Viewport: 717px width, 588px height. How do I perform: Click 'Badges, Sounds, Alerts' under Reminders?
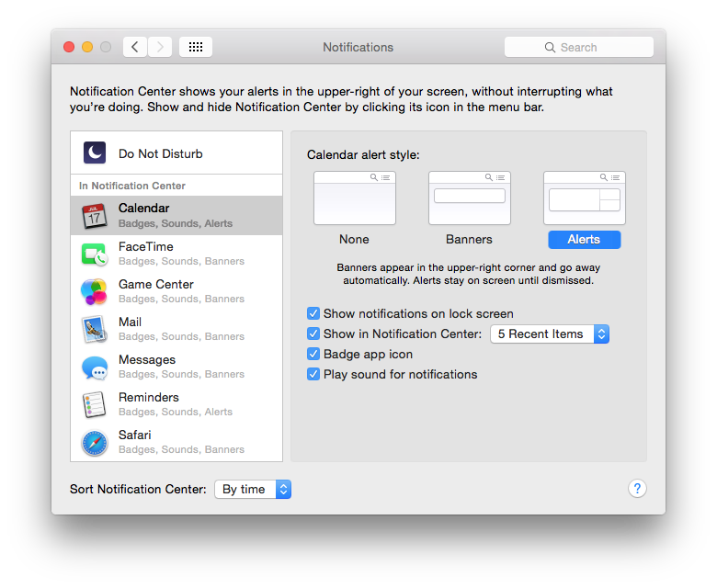pos(176,412)
